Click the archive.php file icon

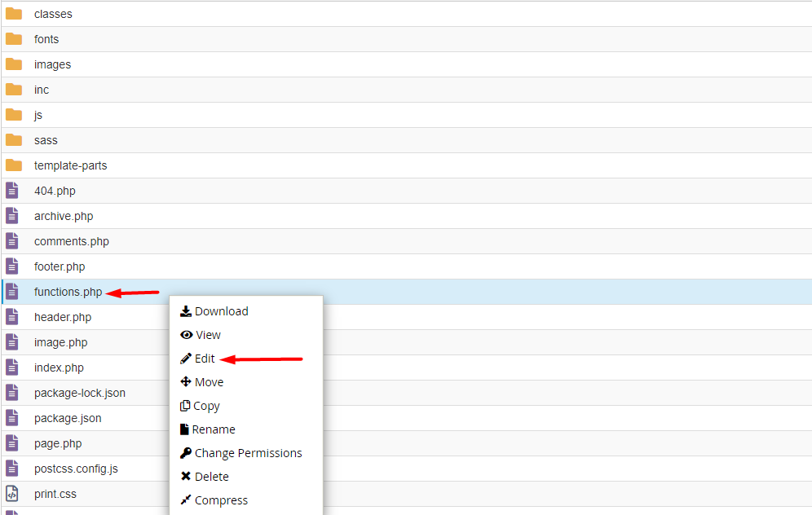12,216
